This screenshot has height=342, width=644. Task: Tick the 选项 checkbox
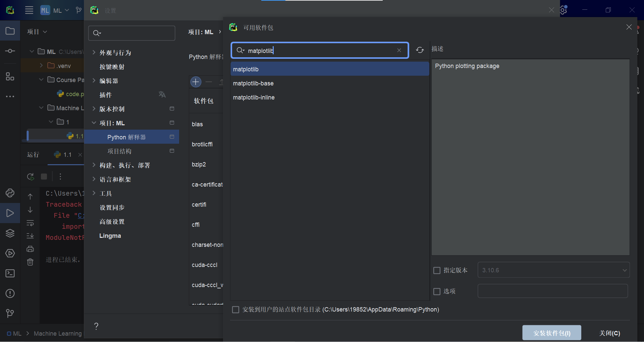(x=437, y=291)
